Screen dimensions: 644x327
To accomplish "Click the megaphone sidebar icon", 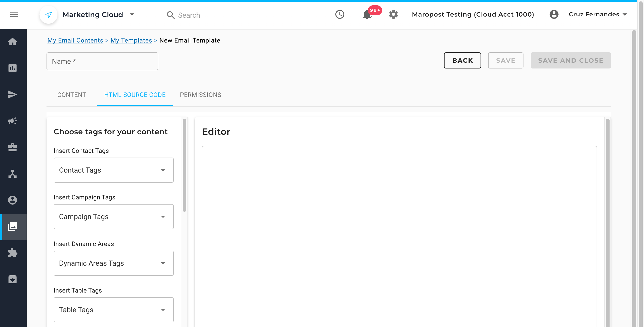I will (13, 121).
